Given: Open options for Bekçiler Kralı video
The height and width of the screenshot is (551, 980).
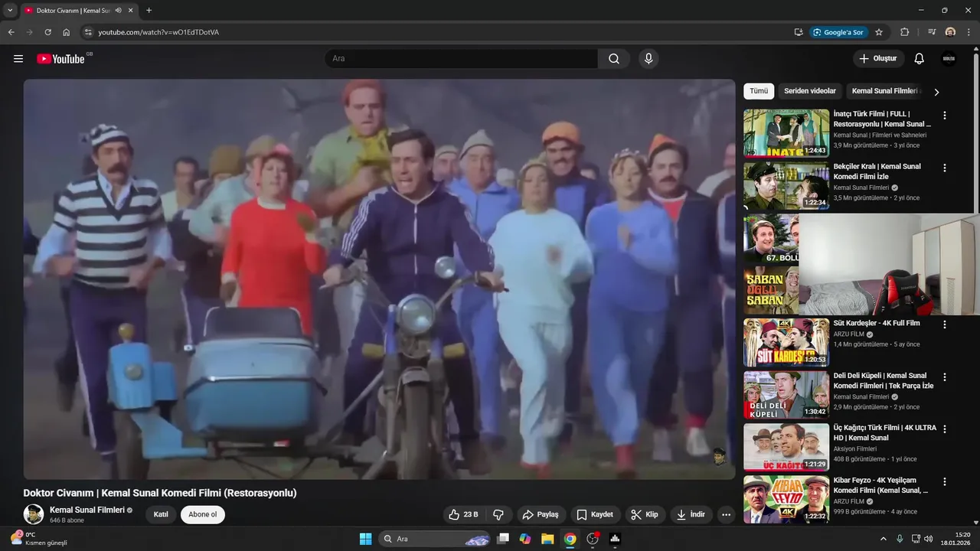Looking at the screenshot, I should click(945, 168).
